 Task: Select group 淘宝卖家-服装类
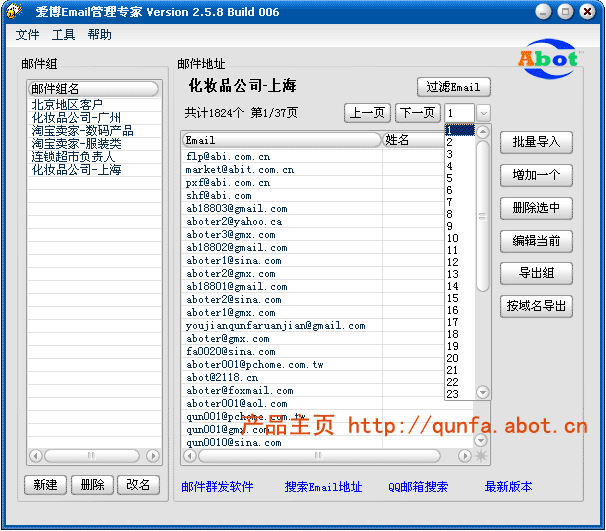(94, 144)
